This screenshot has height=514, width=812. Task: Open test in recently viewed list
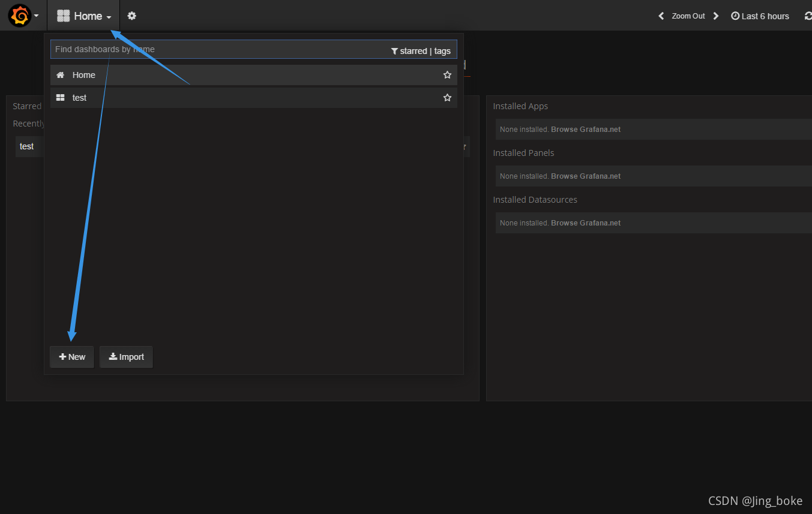tap(27, 146)
